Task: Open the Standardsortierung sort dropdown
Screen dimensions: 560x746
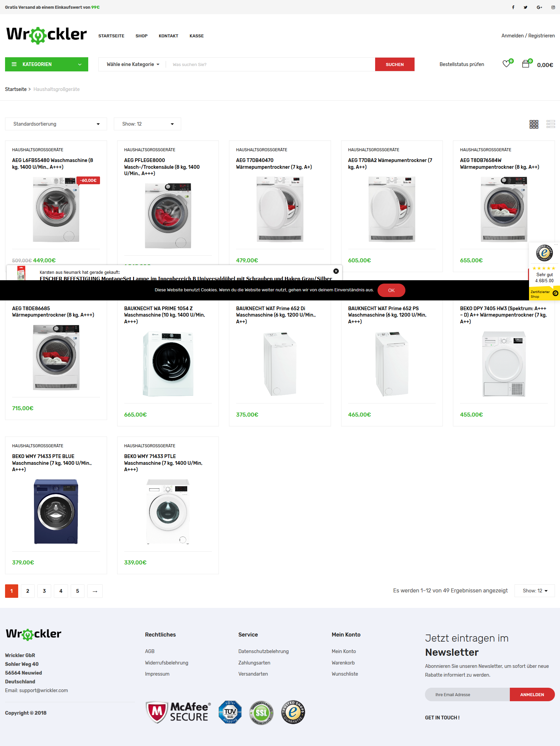Action: click(56, 124)
